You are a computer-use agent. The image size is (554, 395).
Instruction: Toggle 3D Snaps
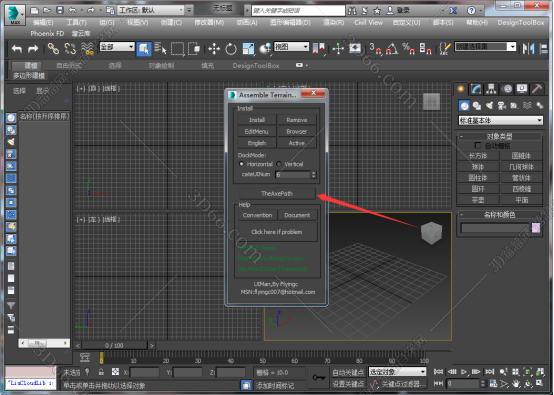click(x=375, y=48)
